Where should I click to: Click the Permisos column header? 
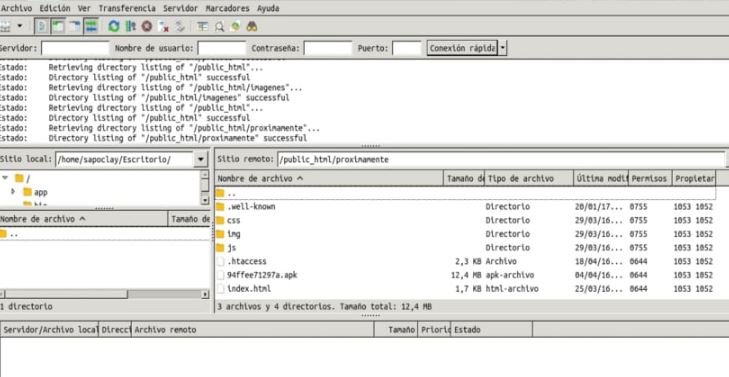coord(650,179)
